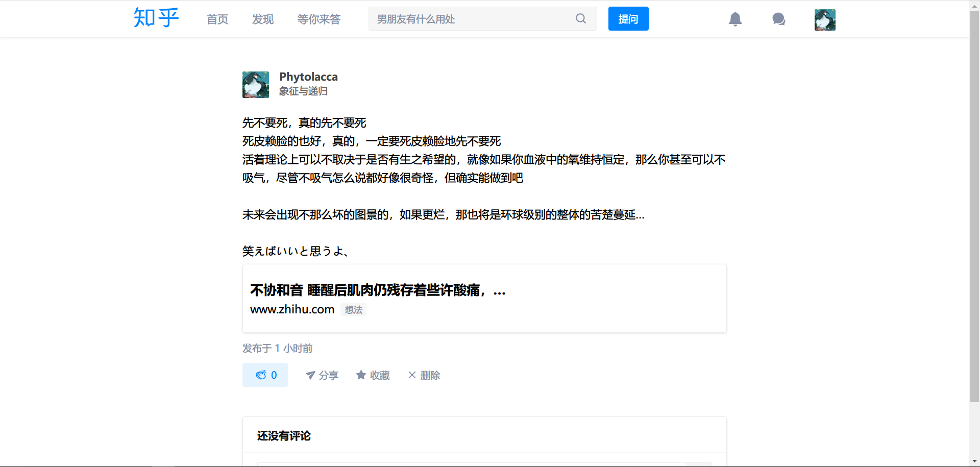Open author name Phytolacca

click(308, 77)
